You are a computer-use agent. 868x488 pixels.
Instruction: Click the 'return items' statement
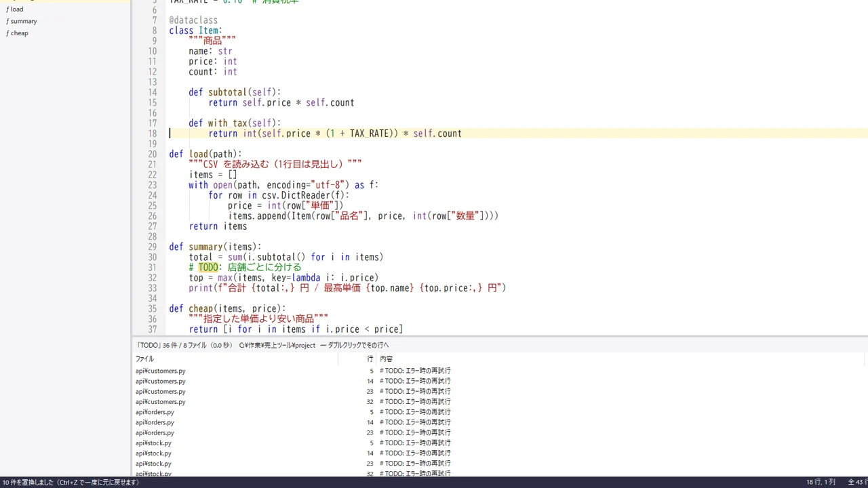tap(218, 226)
